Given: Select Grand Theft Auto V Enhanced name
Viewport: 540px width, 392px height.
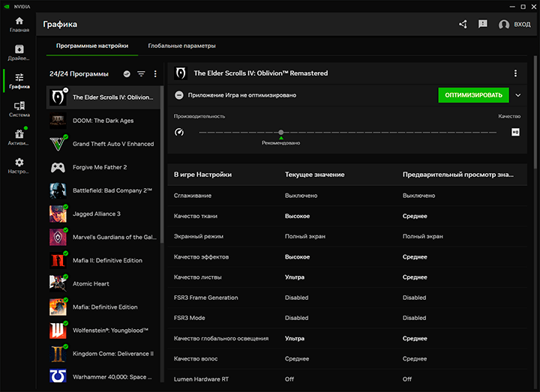Looking at the screenshot, I should [x=113, y=144].
